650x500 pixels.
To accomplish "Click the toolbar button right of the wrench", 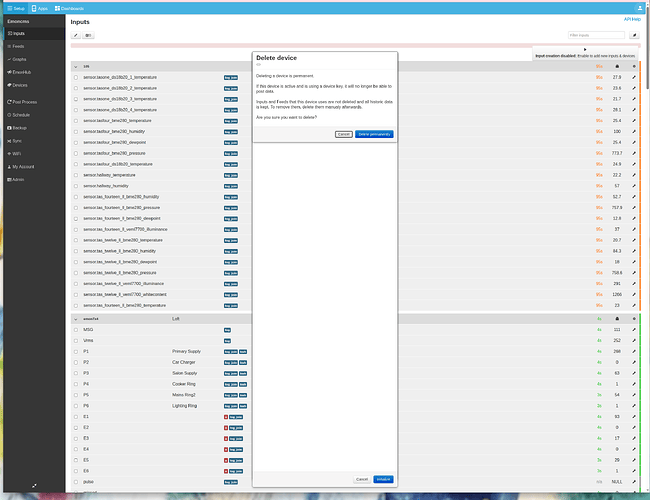I will pyautogui.click(x=88, y=35).
